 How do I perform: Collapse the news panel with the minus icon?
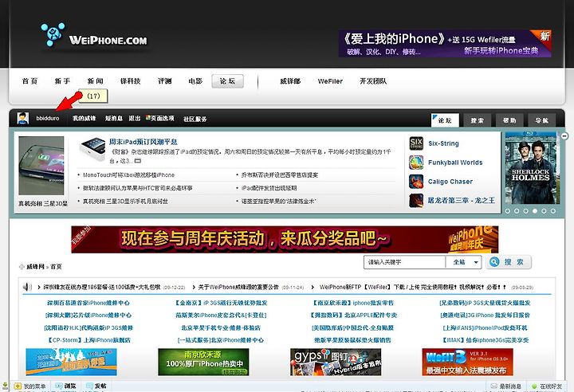pos(565,135)
